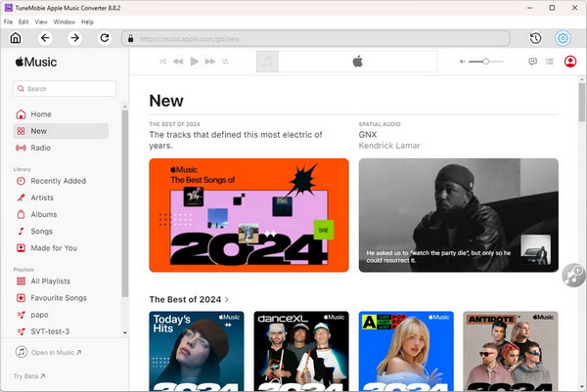Click the Try Beta link
This screenshot has width=587, height=392.
pos(29,376)
